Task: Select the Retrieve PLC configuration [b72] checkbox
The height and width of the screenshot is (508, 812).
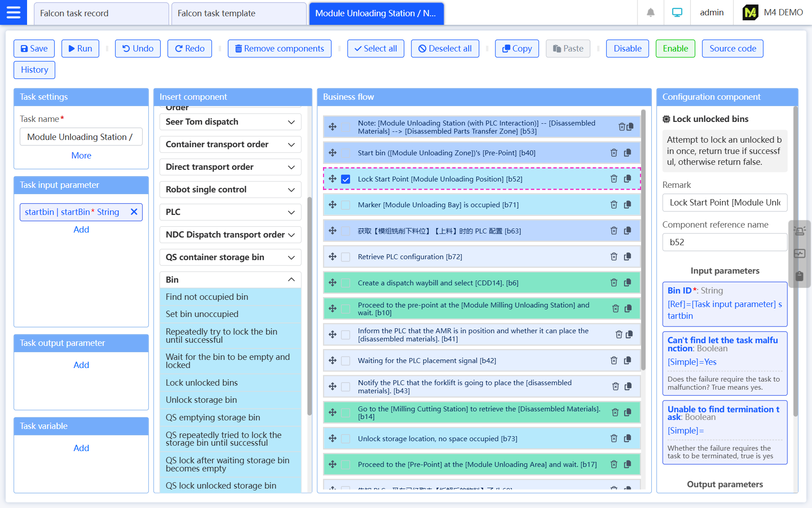Action: click(x=346, y=257)
